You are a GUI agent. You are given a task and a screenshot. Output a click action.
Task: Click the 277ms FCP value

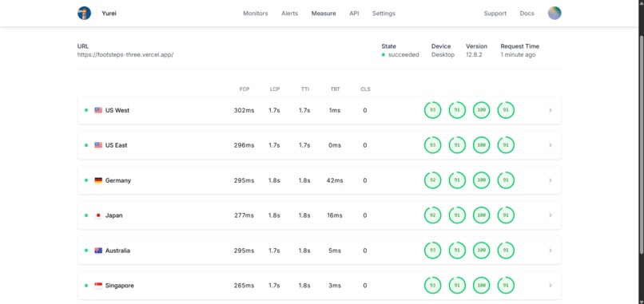pos(244,215)
